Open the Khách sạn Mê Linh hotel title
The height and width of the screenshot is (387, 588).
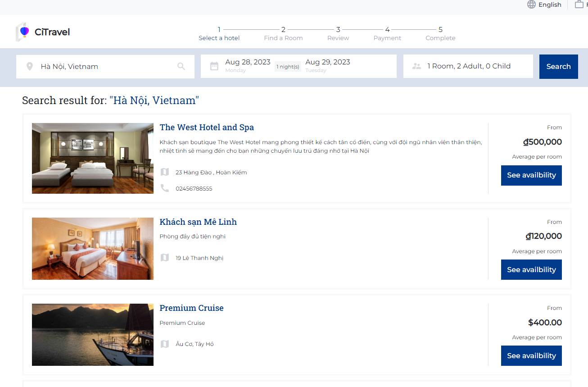point(198,222)
